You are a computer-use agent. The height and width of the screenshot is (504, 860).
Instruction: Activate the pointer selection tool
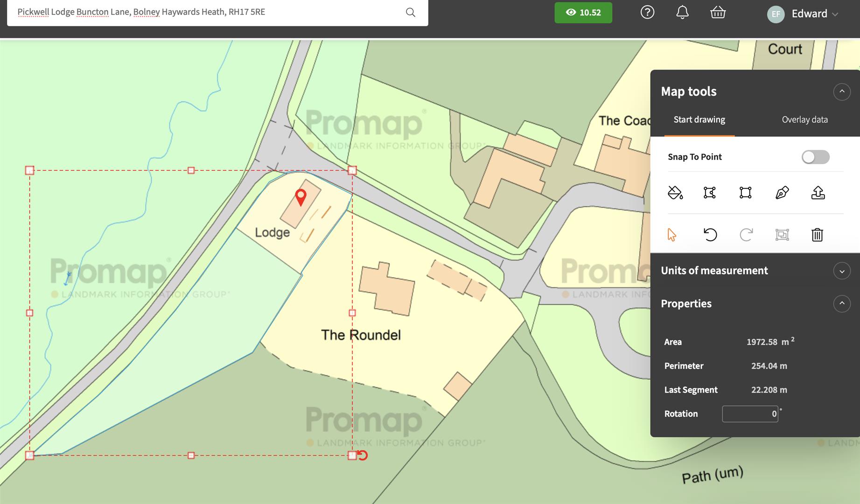click(672, 234)
